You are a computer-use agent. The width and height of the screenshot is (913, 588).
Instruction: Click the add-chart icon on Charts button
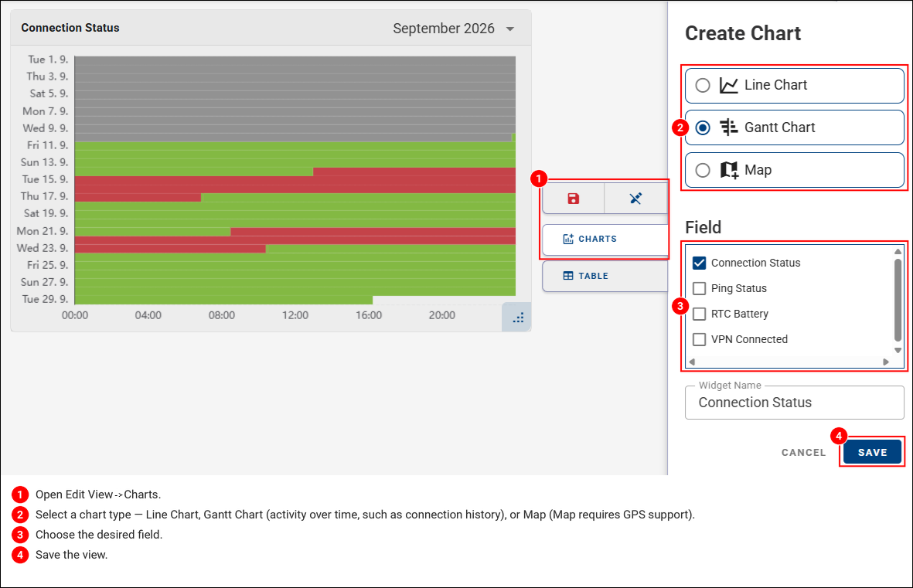(x=568, y=240)
